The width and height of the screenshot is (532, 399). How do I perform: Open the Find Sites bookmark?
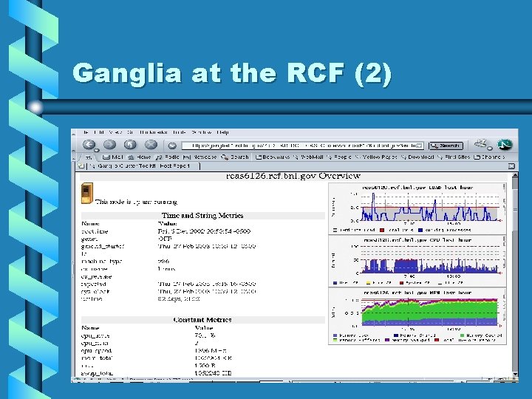pos(454,157)
